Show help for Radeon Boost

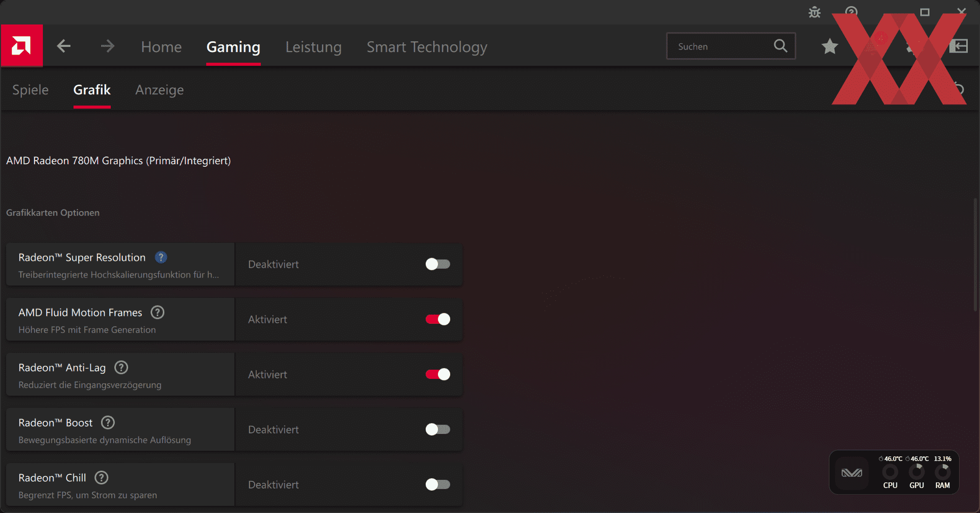point(108,423)
